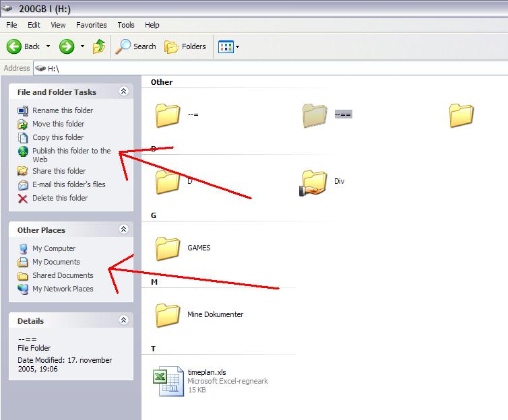
Task: Click the Shared Documents folder icon
Action: pyautogui.click(x=23, y=276)
